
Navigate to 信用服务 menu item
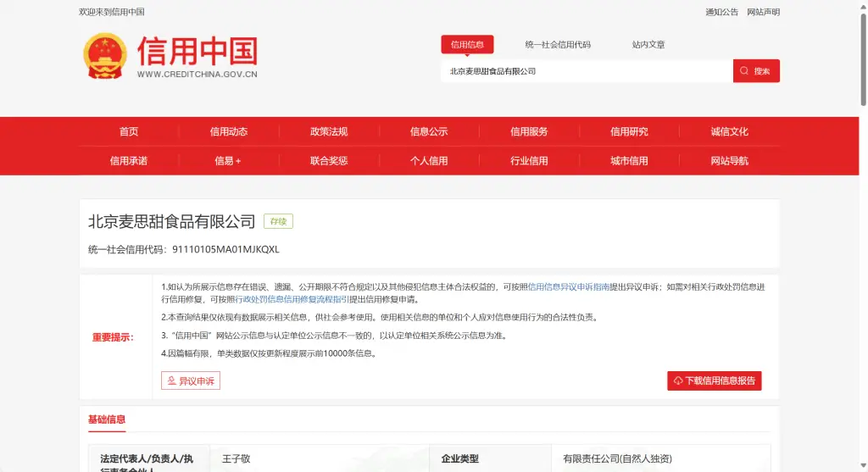pos(529,131)
